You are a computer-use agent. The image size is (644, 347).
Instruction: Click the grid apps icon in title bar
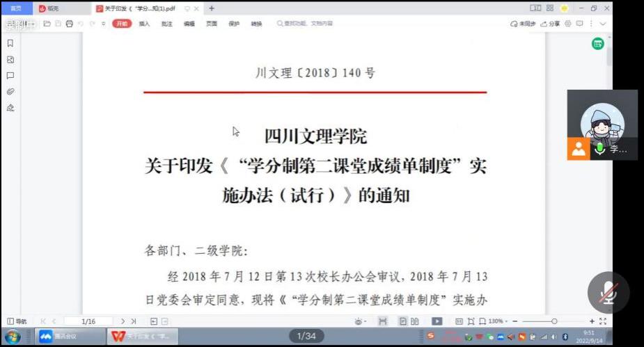[x=550, y=8]
